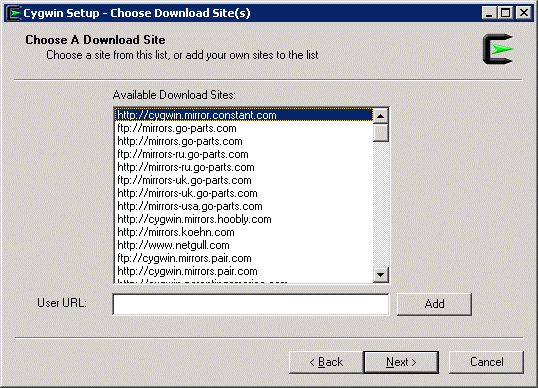
Task: Focus the User URL input field
Action: 251,304
